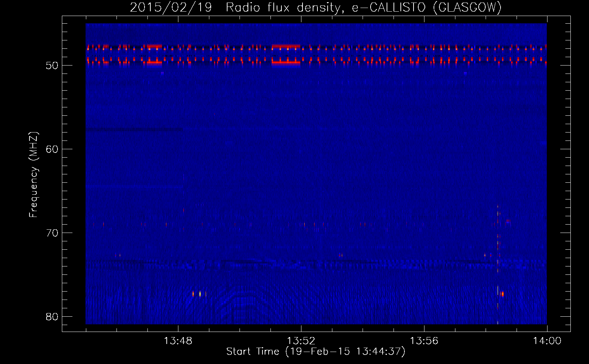Click the 60 frequency tick label

(52, 149)
